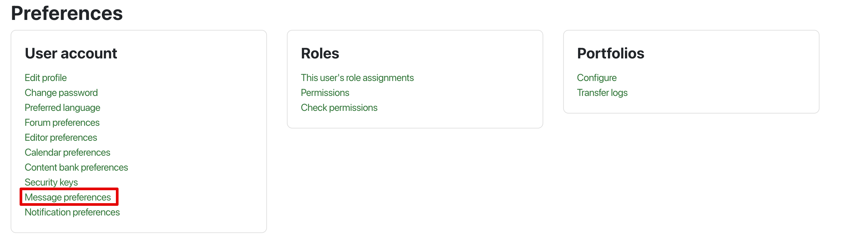Click Check permissions link
The height and width of the screenshot is (241, 868).
coord(339,108)
